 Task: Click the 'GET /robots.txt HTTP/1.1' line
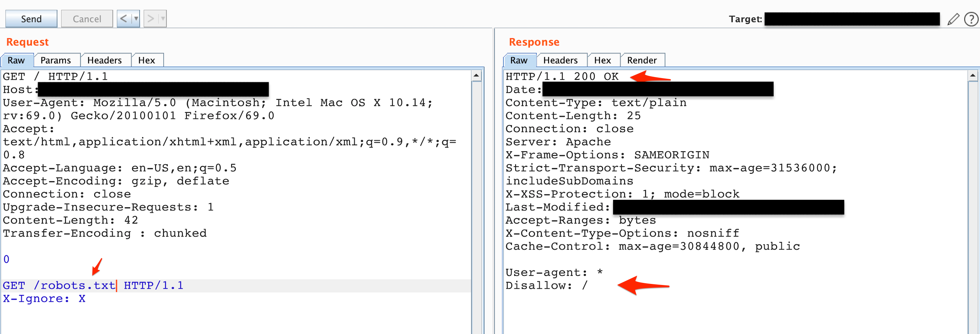pyautogui.click(x=93, y=286)
